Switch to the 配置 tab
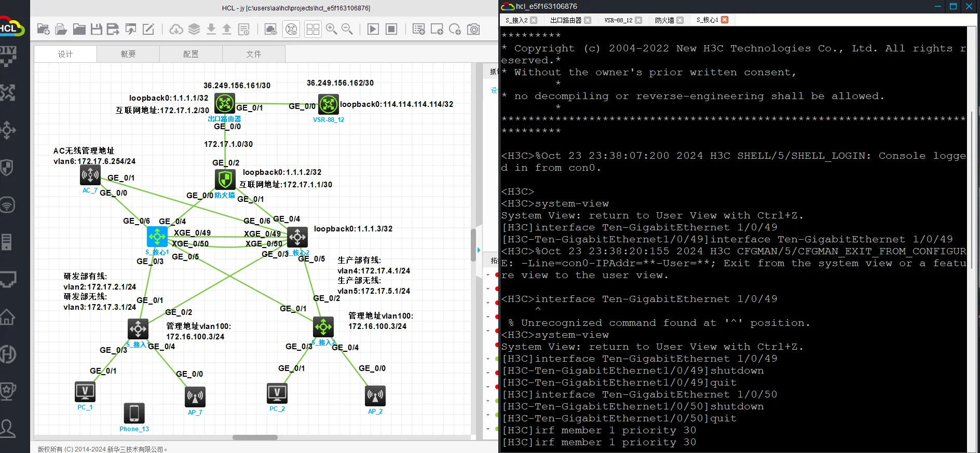 (x=191, y=54)
